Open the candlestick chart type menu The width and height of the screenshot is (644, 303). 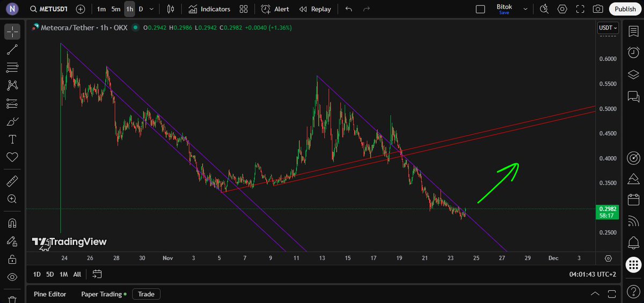tap(171, 9)
